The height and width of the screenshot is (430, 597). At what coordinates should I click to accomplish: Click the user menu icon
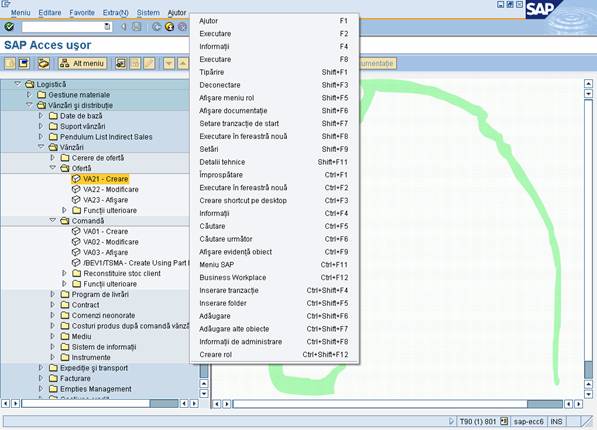click(10, 63)
